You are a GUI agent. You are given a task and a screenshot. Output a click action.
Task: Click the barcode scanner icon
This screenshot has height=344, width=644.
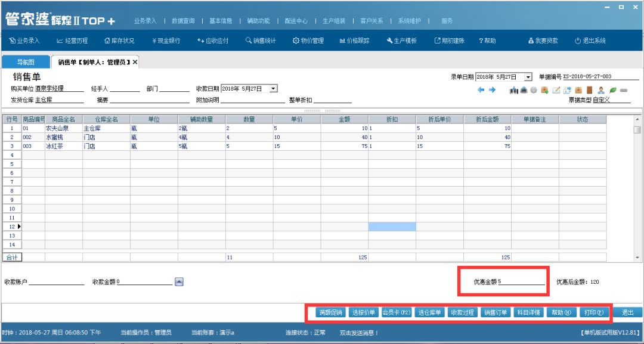514,90
